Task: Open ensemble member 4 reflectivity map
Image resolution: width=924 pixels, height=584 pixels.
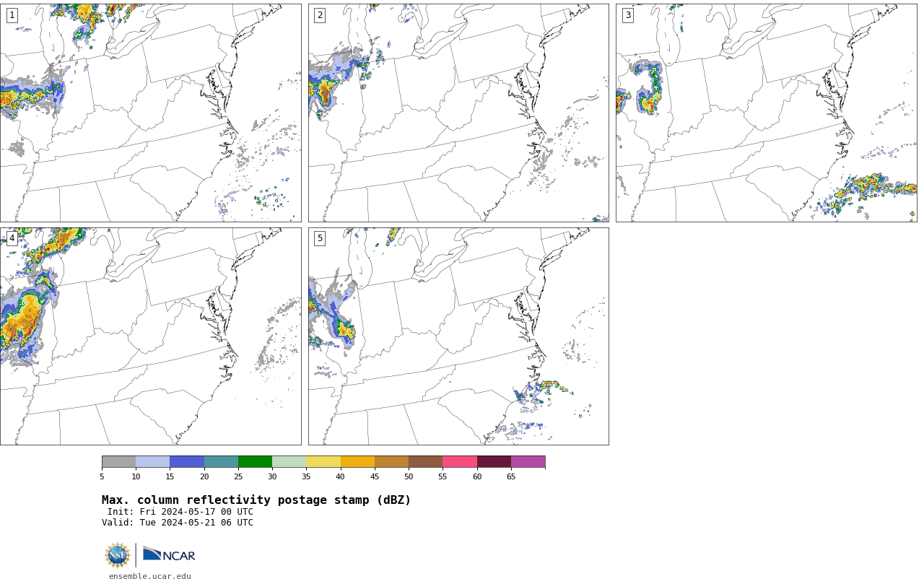Action: tap(150, 336)
